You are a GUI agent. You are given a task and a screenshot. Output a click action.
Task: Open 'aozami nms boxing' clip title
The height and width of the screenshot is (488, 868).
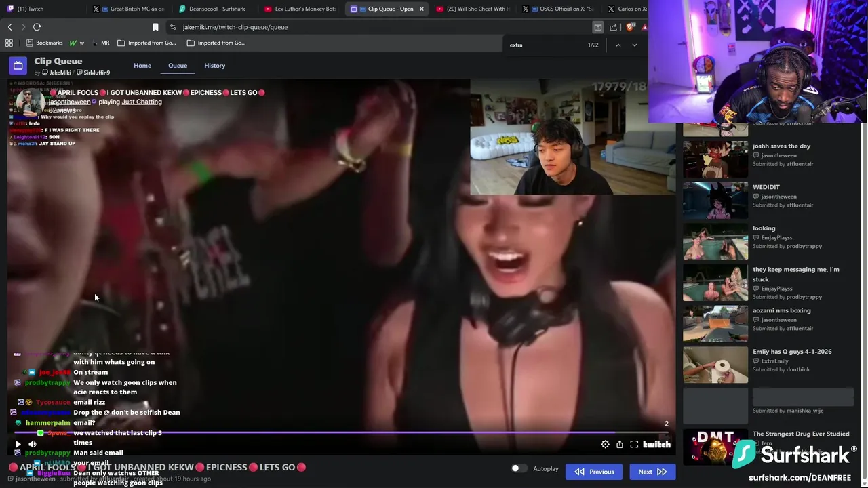click(781, 310)
